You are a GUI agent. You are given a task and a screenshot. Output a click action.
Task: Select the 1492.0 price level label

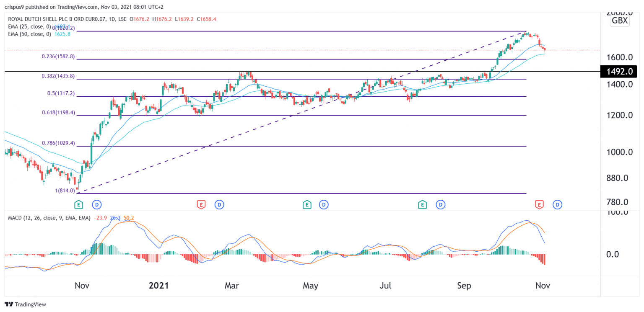pyautogui.click(x=619, y=71)
